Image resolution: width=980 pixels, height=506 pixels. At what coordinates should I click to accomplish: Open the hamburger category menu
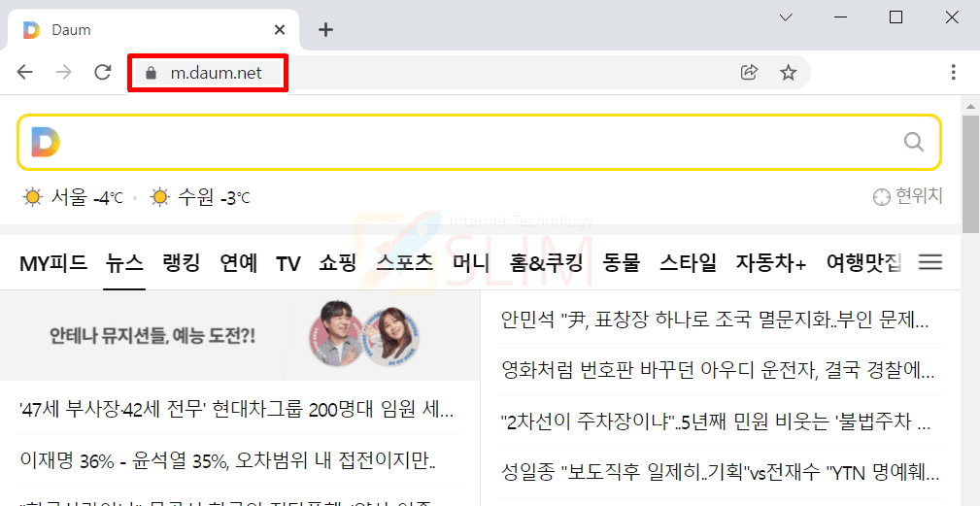pos(930,262)
